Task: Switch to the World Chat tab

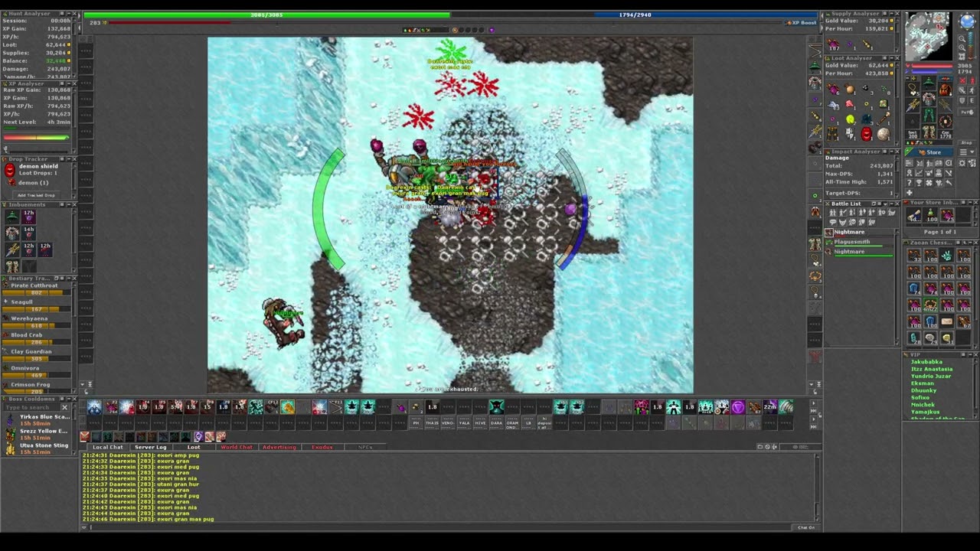Action: tap(237, 447)
